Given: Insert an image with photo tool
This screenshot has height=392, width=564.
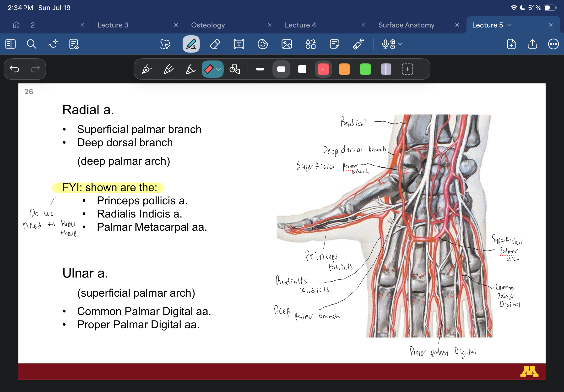Looking at the screenshot, I should [287, 44].
